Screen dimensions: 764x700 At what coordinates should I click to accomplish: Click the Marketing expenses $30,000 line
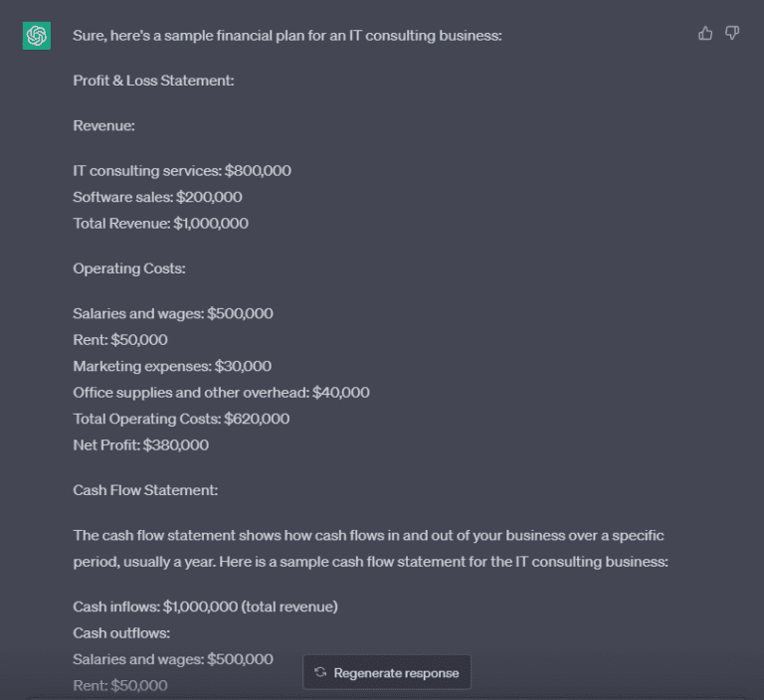(172, 366)
